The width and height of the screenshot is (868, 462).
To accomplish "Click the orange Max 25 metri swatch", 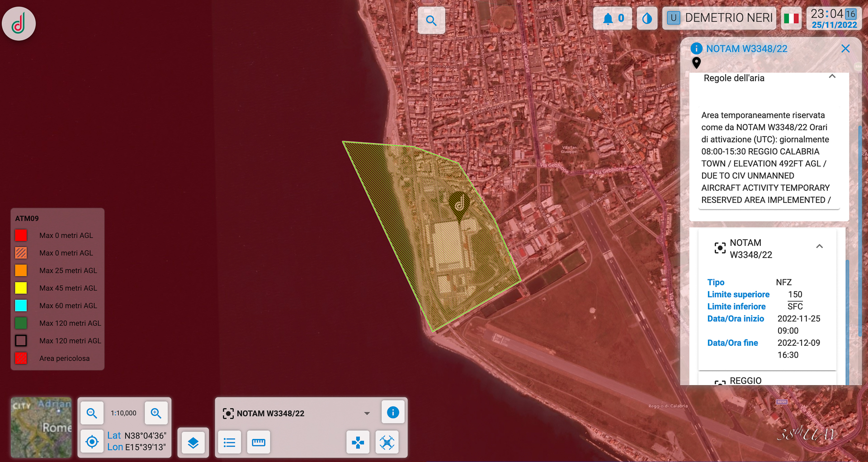I will 21,270.
